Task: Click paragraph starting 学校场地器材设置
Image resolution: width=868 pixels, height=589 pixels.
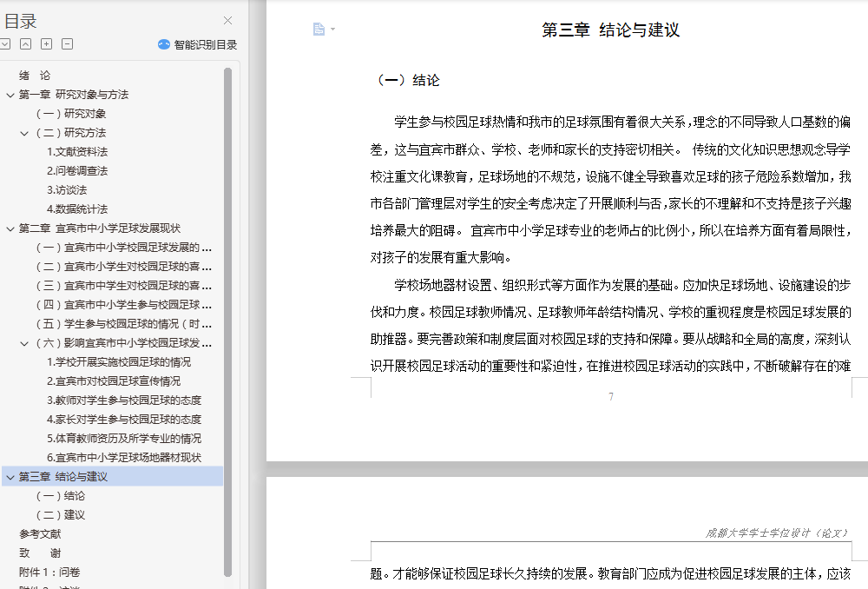Action: pos(610,326)
